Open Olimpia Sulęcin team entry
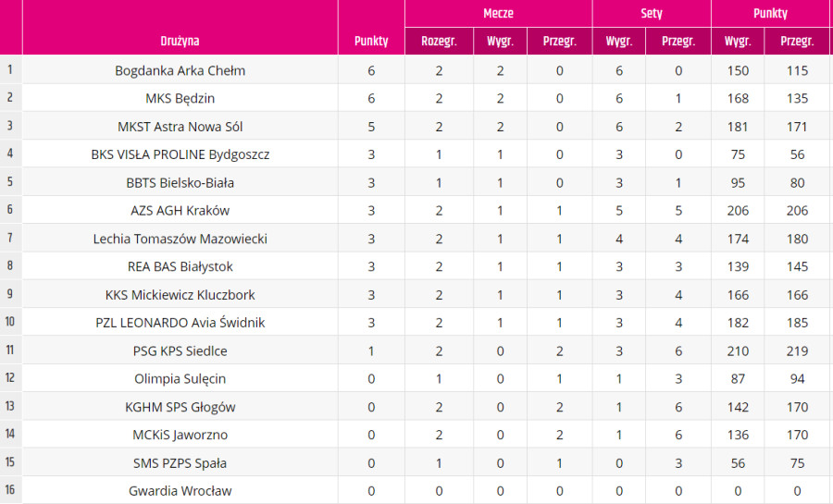This screenshot has width=833, height=504. point(180,379)
